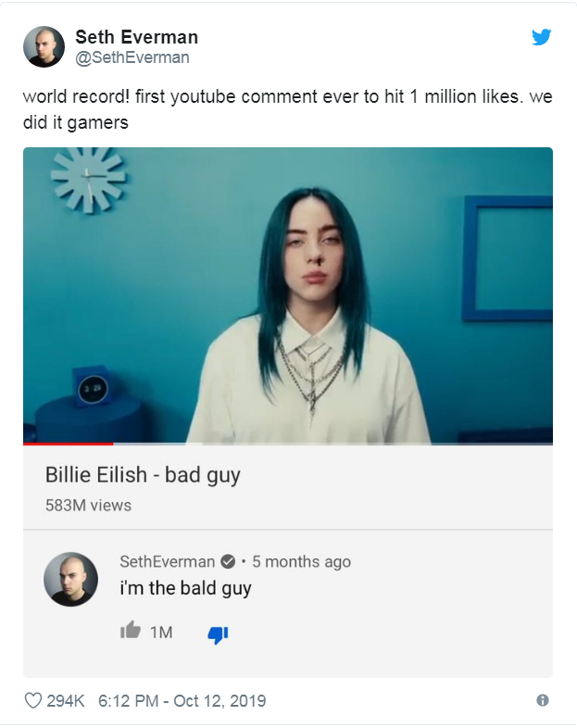This screenshot has width=577, height=728.
Task: Click the verified checkmark badge beside SethEverman
Action: [x=228, y=562]
